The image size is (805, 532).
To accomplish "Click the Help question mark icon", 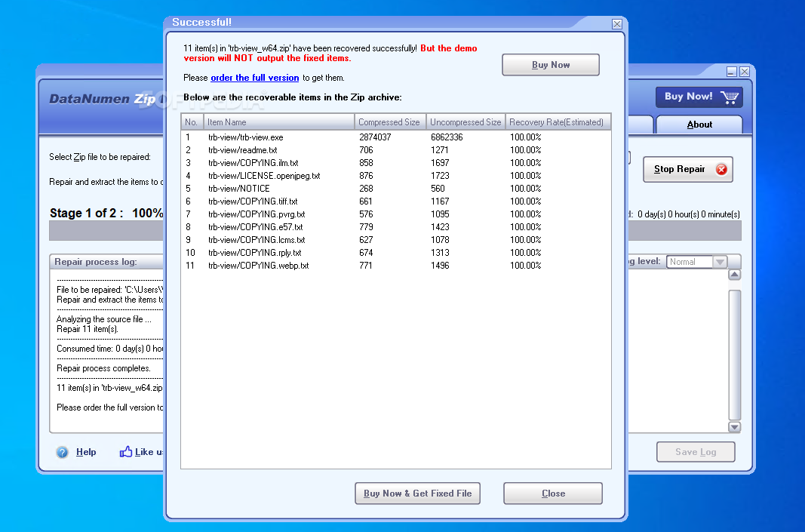I will (62, 453).
